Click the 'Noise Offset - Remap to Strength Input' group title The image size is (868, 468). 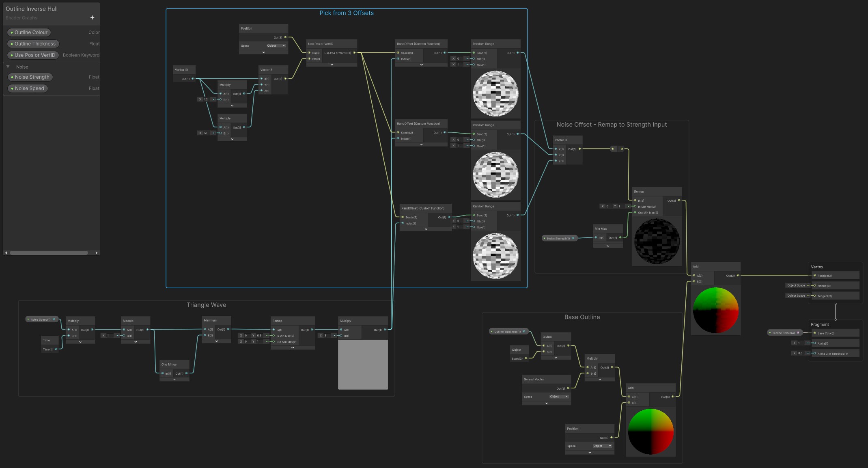point(612,125)
